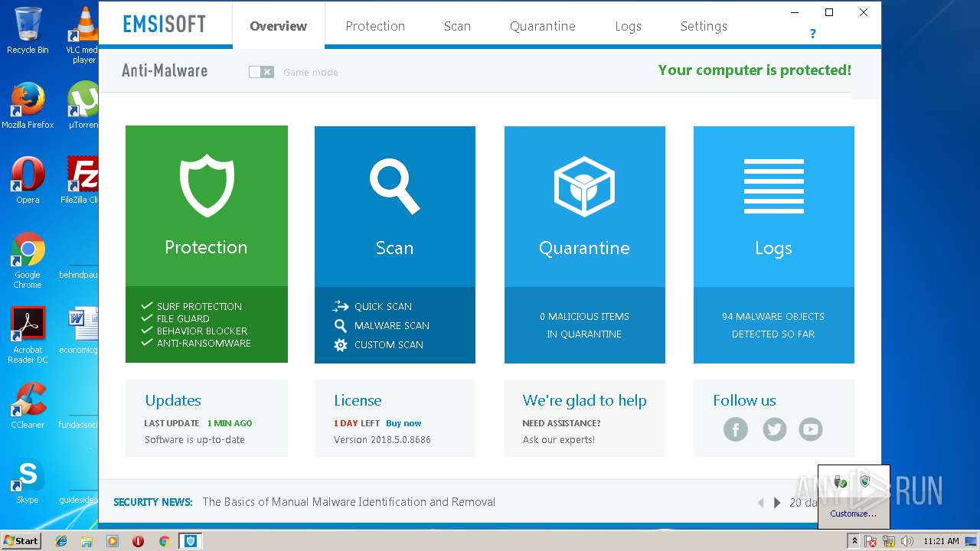Click the Behavior Blocker status item
The height and width of the screenshot is (551, 980).
coord(194,331)
